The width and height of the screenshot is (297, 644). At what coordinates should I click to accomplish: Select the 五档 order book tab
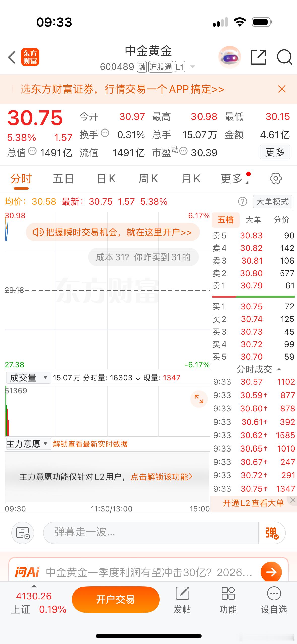coord(225,220)
